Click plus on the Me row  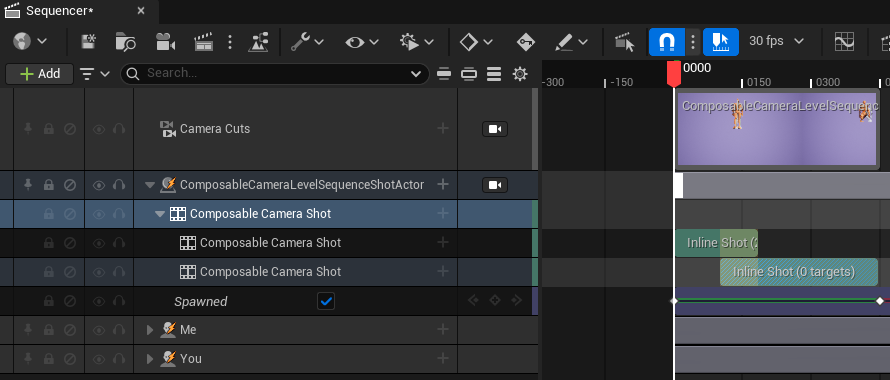pyautogui.click(x=443, y=329)
